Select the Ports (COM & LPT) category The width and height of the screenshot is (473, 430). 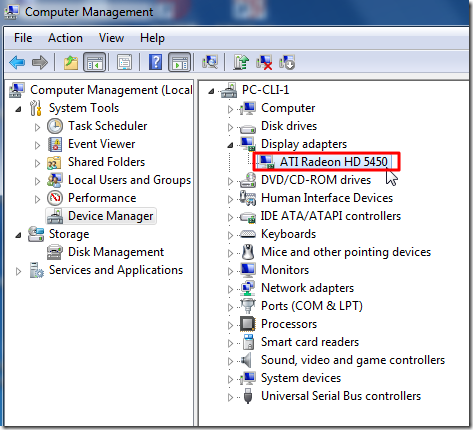312,306
